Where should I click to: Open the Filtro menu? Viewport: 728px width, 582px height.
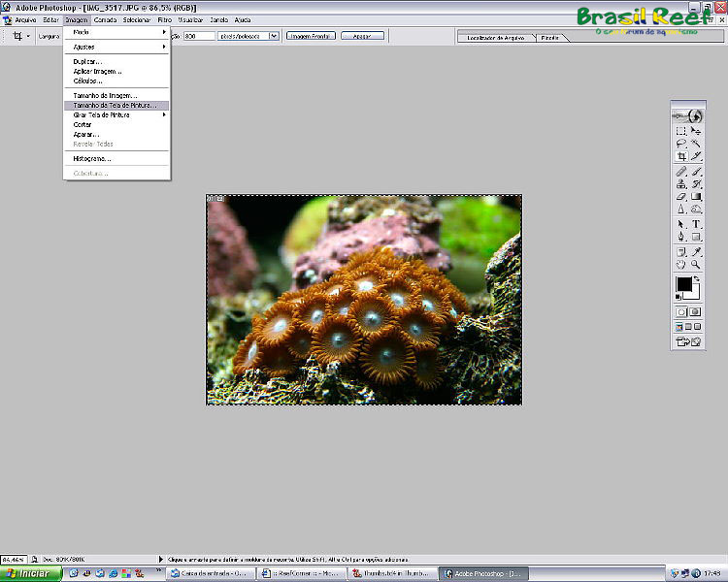coord(166,19)
